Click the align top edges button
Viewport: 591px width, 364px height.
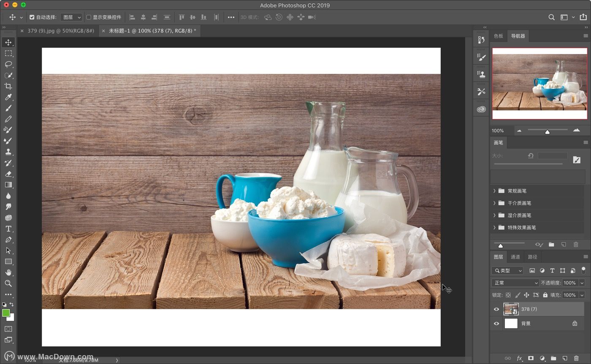[x=182, y=17]
